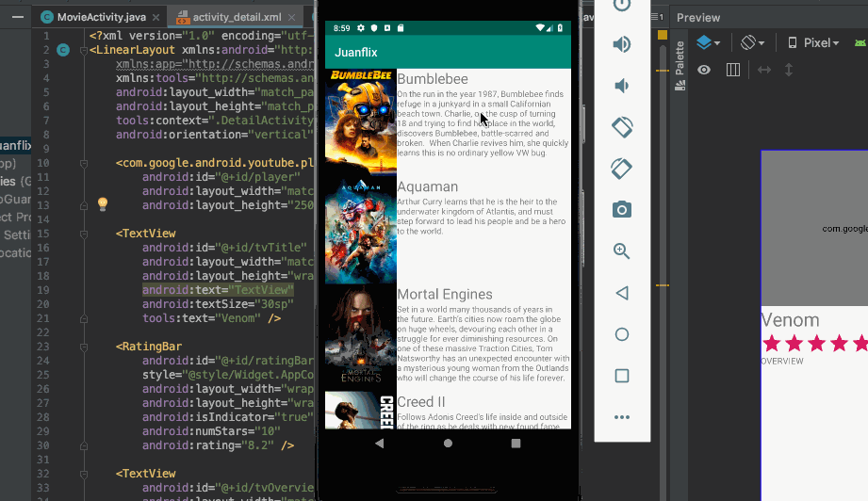Image resolution: width=868 pixels, height=501 pixels.
Task: Click android:orientation="vertical" code line
Action: click(215, 135)
